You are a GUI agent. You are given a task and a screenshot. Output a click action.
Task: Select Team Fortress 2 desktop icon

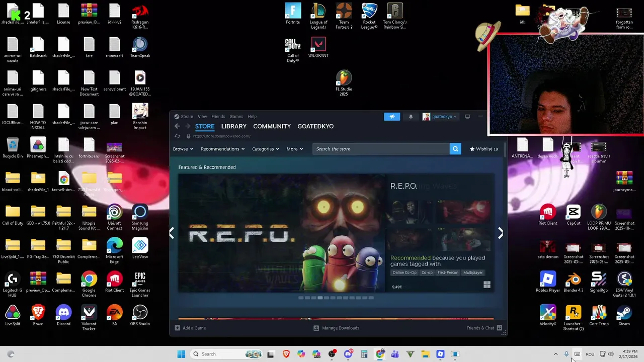tap(344, 16)
